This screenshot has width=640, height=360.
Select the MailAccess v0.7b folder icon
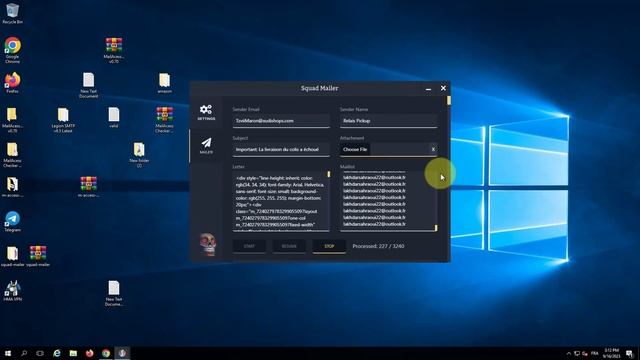tap(12, 120)
